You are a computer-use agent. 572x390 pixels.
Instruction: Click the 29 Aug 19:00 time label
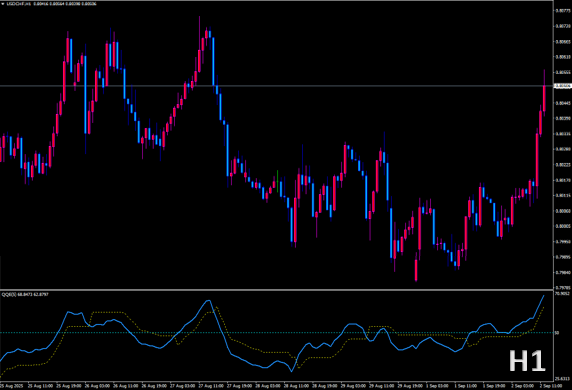coord(410,386)
